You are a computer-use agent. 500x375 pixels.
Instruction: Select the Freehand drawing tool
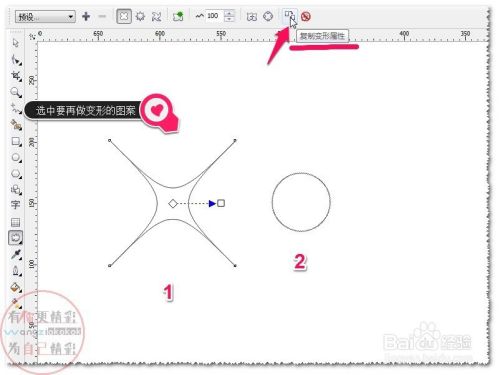point(16,108)
